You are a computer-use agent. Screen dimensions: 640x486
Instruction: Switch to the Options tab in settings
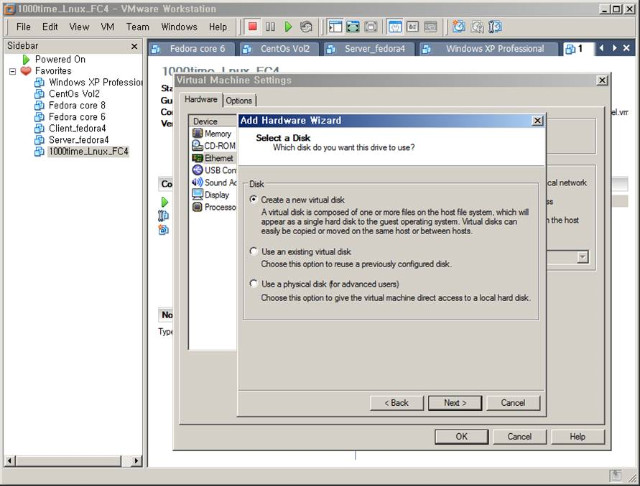click(x=239, y=100)
